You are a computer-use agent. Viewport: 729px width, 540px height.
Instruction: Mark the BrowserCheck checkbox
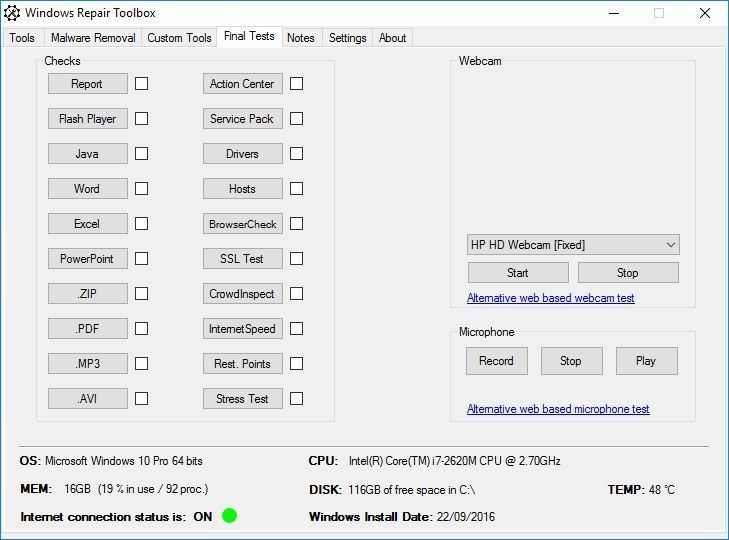296,224
